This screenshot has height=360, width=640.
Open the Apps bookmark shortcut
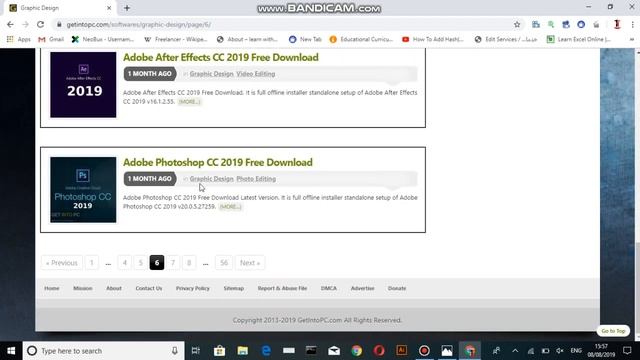(x=19, y=39)
